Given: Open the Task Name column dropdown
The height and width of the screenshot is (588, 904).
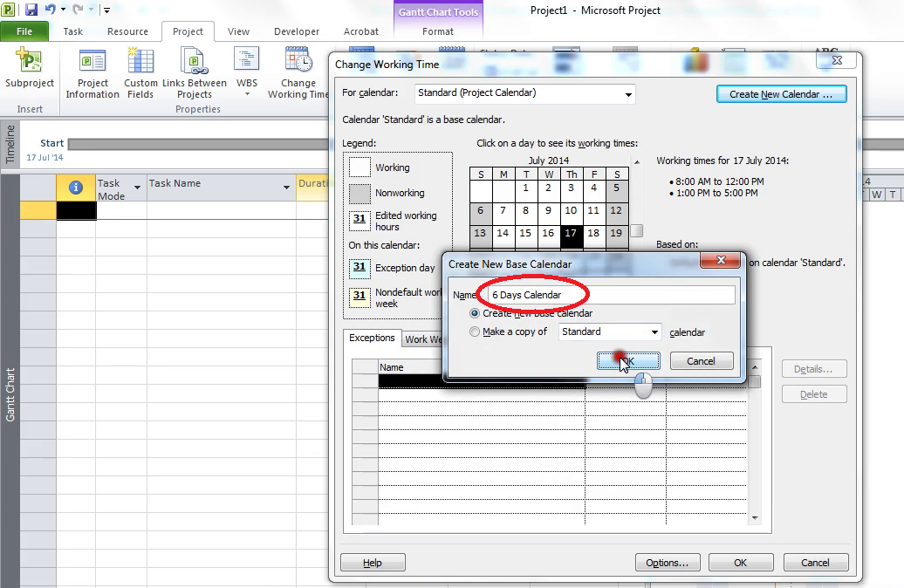Looking at the screenshot, I should pos(285,187).
